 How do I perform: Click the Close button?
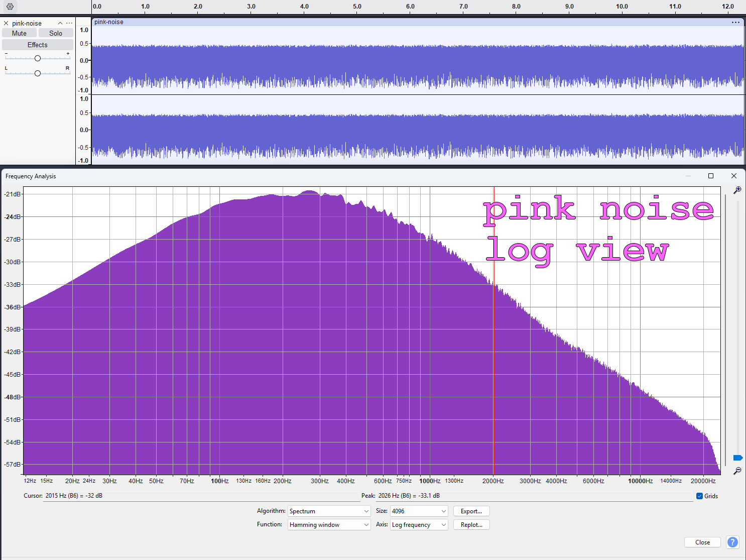pyautogui.click(x=702, y=542)
